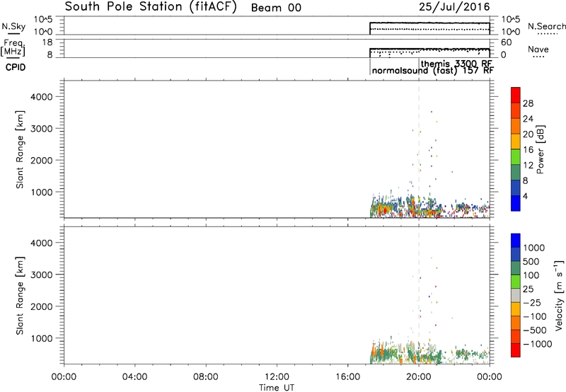Viewport: 566px width, 392px height.
Task: Click the red swatch of Power colorbar
Action: 516,95
